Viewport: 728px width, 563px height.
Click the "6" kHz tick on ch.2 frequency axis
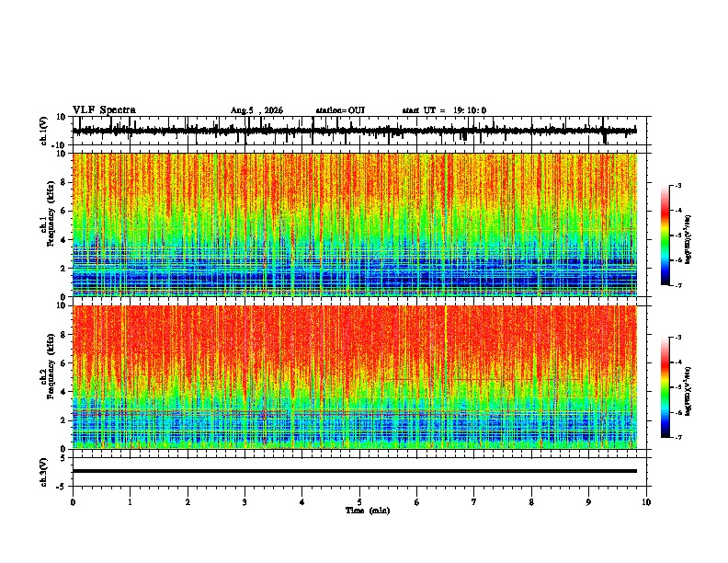click(x=64, y=363)
